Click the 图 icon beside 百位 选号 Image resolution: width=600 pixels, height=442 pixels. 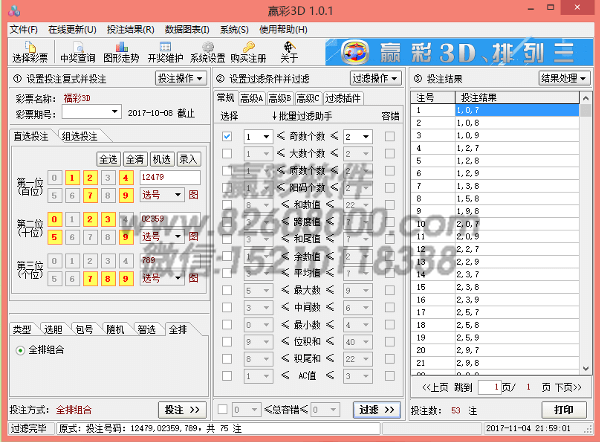194,195
